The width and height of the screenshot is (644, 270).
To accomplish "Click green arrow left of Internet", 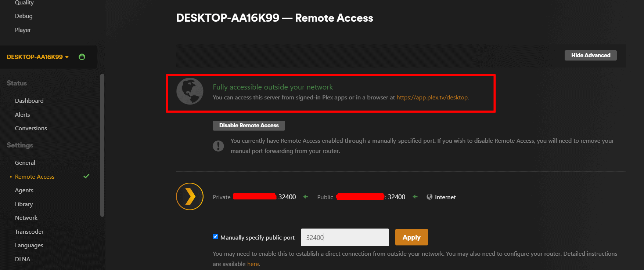I will pyautogui.click(x=415, y=197).
